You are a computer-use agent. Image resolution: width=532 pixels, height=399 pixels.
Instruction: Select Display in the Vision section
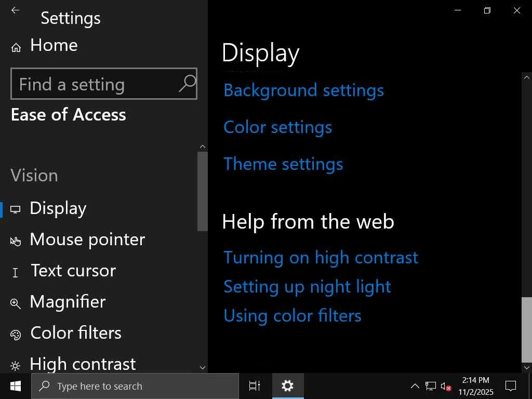(x=58, y=208)
